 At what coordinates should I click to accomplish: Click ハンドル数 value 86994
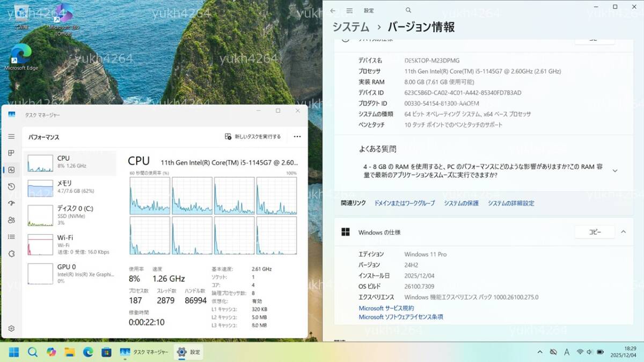point(196,300)
